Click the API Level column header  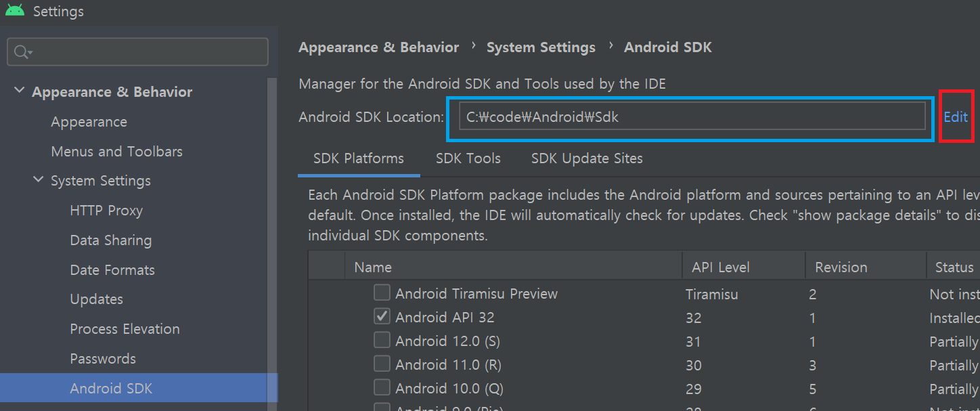coord(744,267)
